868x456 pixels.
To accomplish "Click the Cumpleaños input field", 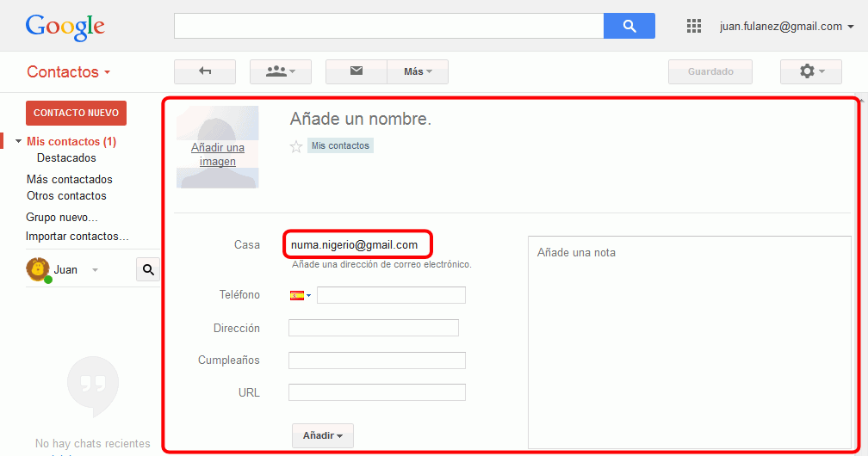I will pyautogui.click(x=377, y=360).
